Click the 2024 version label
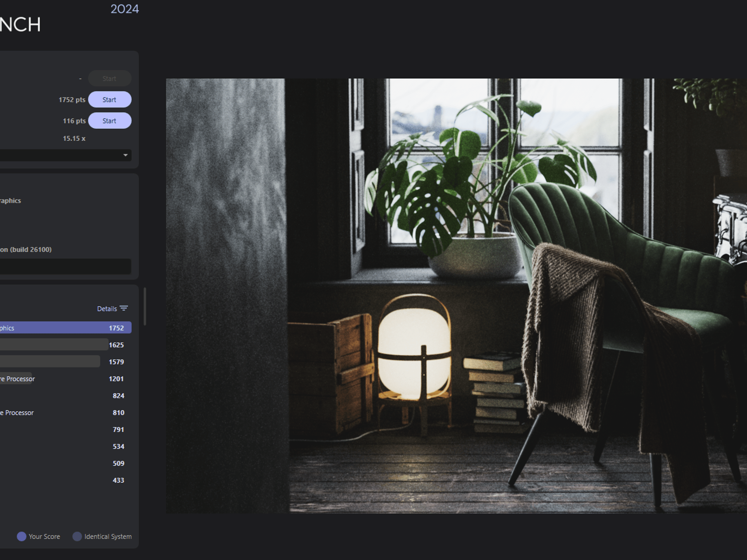 [x=125, y=9]
